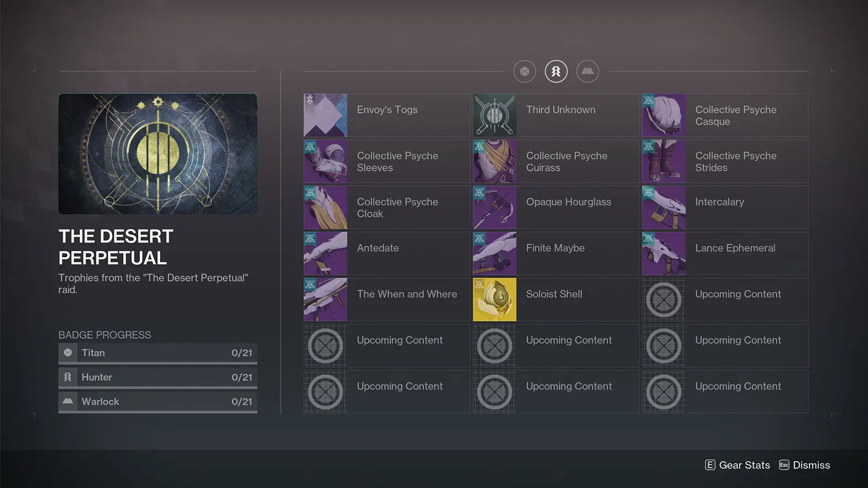Screen dimensions: 868x488
Task: Click the Envoy's Togs label
Action: [387, 110]
